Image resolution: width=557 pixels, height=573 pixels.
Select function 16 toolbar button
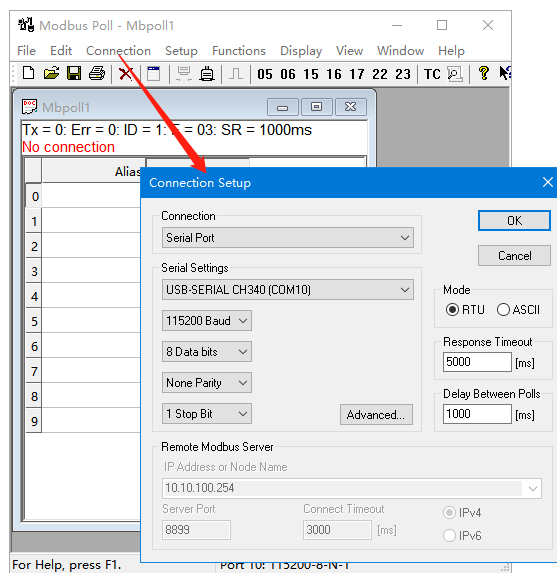pyautogui.click(x=334, y=74)
